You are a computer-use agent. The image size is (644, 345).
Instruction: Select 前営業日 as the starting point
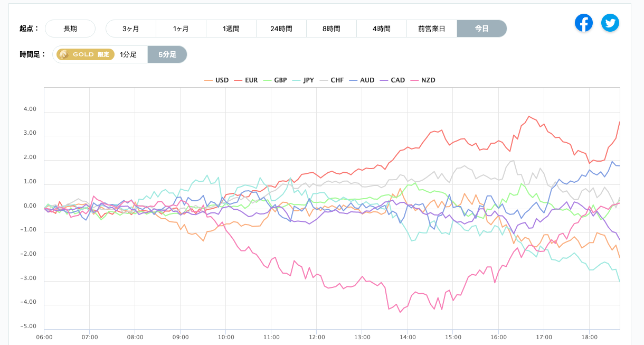tap(432, 29)
